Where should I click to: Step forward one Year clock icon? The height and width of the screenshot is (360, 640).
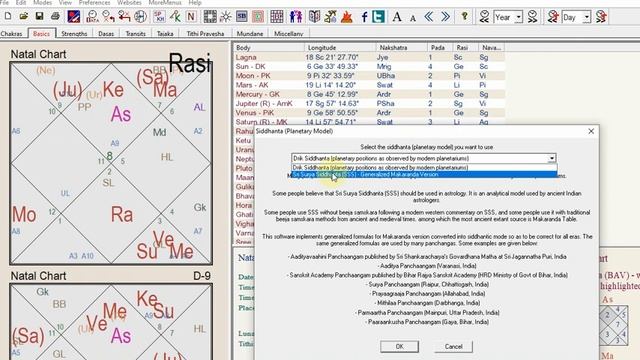click(532, 16)
